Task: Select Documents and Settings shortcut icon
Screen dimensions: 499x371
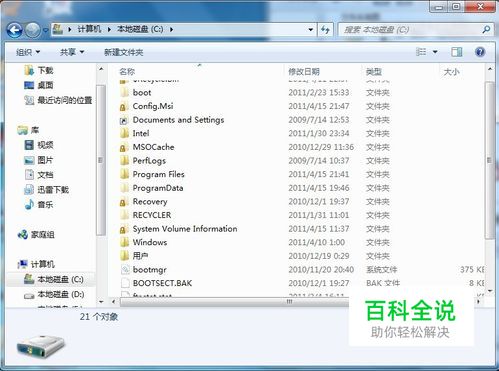Action: click(124, 120)
